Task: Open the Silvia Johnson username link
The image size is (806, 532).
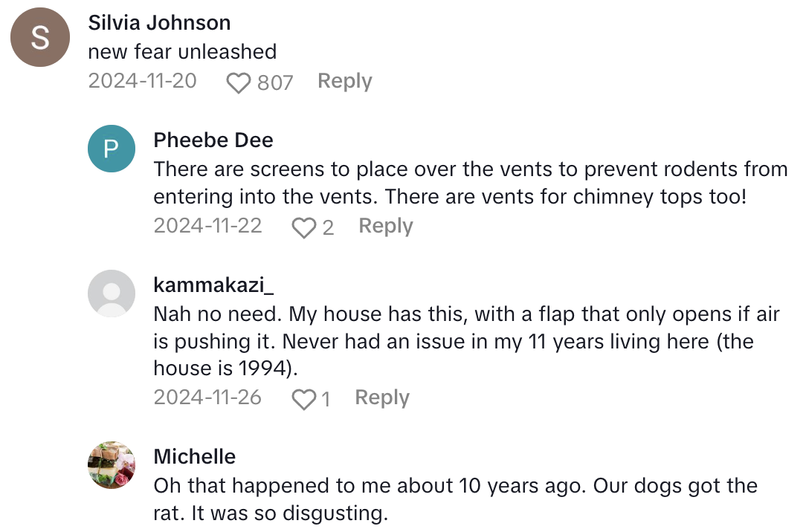Action: (x=159, y=23)
